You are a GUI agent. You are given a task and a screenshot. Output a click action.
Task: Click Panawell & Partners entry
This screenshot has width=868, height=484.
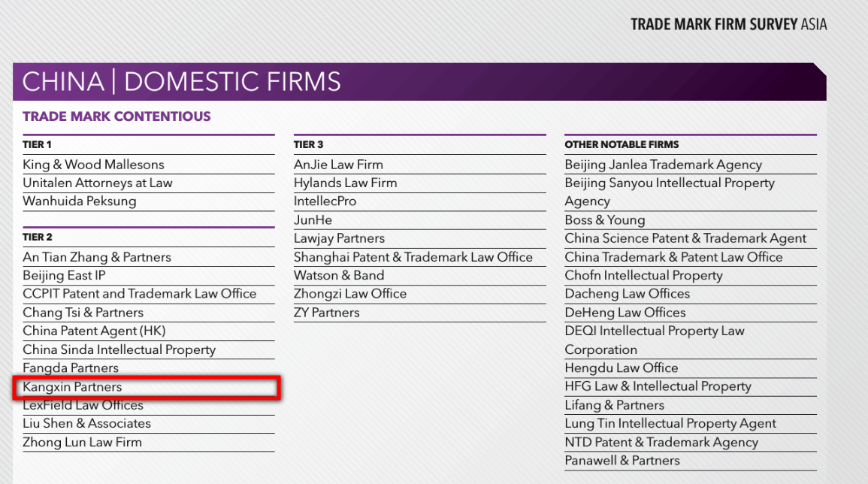pos(622,460)
